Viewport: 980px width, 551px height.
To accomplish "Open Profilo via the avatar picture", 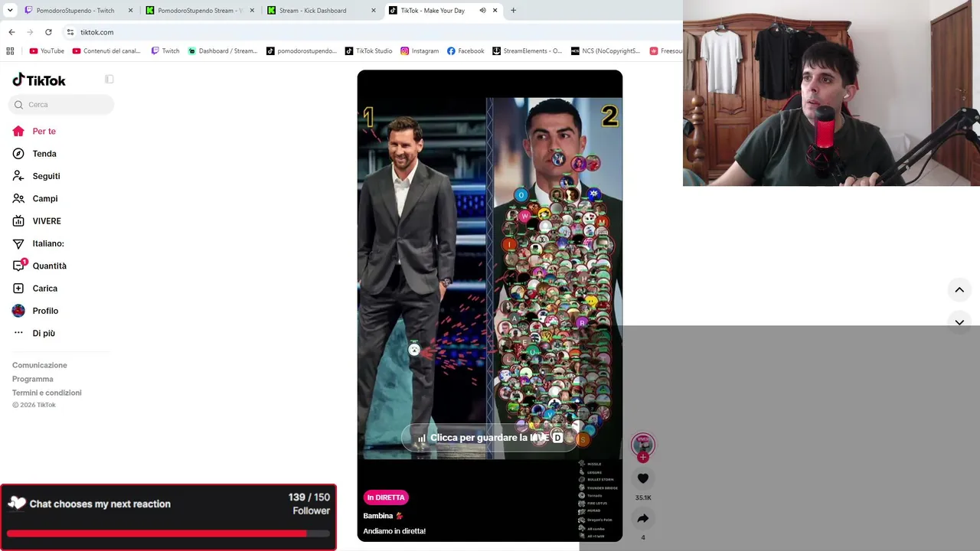I will (18, 311).
